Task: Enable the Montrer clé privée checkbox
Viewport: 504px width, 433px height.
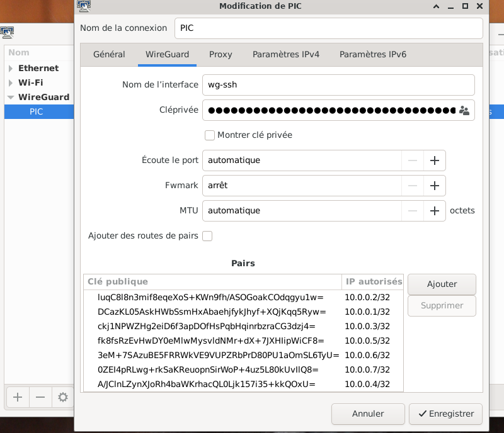Action: pyautogui.click(x=210, y=135)
